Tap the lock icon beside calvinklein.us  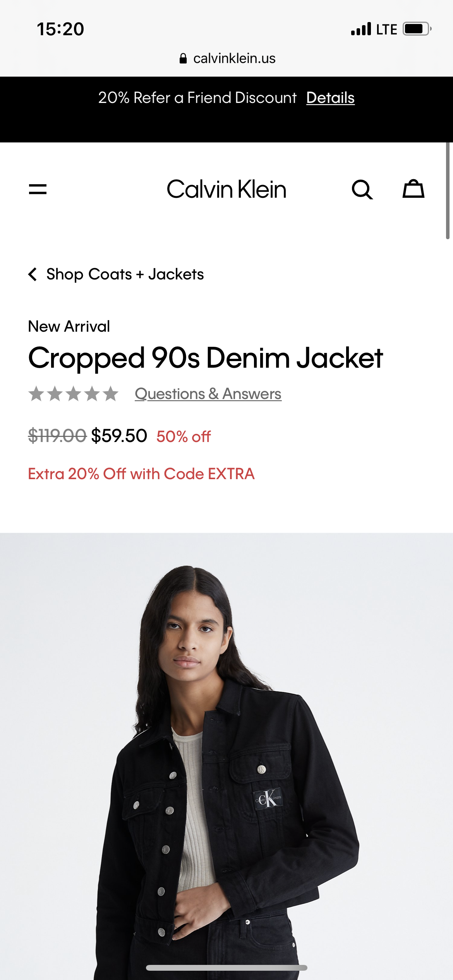point(183,58)
